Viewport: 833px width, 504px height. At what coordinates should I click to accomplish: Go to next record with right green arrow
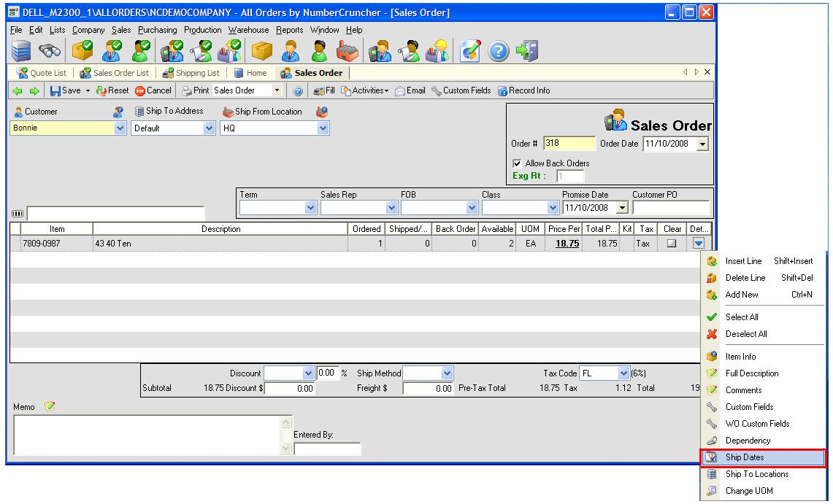click(x=34, y=90)
